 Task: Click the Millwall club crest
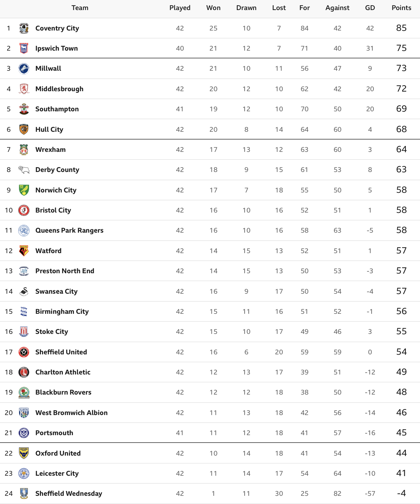(24, 68)
